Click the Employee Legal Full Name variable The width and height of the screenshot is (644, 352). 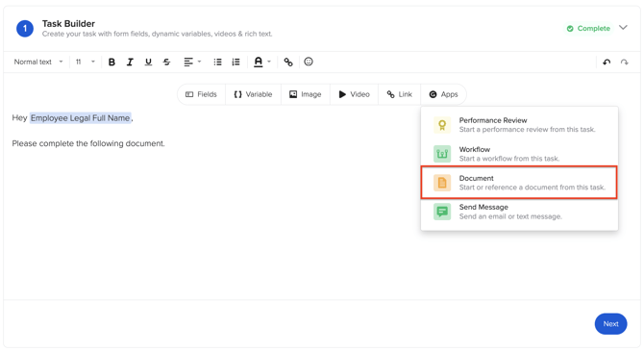click(x=81, y=118)
